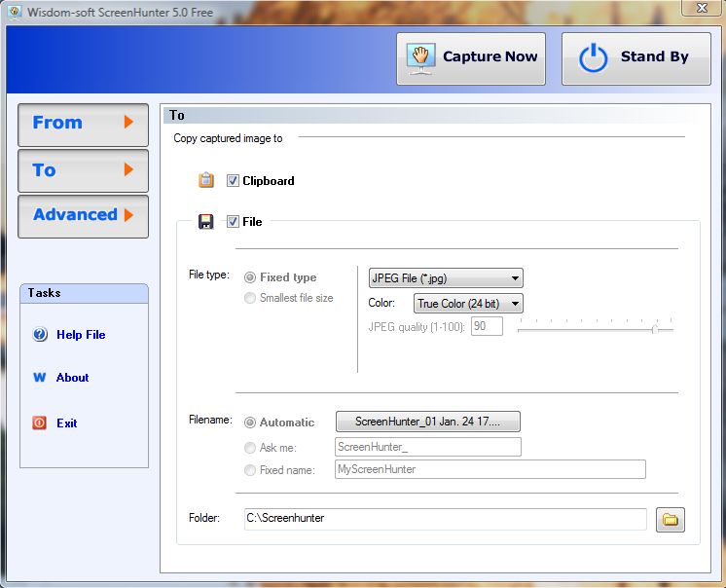The width and height of the screenshot is (726, 588).
Task: Click the JPEG quality value field
Action: tap(487, 326)
